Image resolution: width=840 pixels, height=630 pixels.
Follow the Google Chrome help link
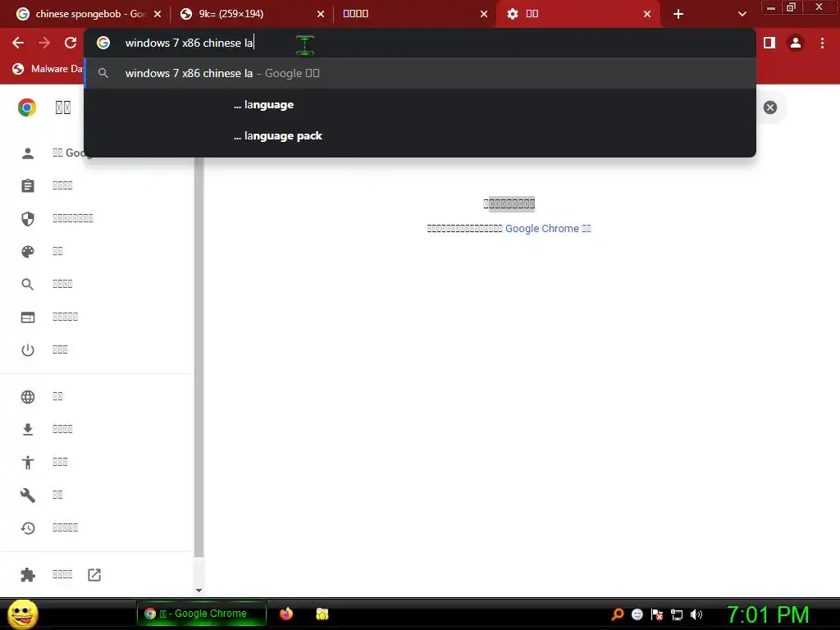[548, 229]
